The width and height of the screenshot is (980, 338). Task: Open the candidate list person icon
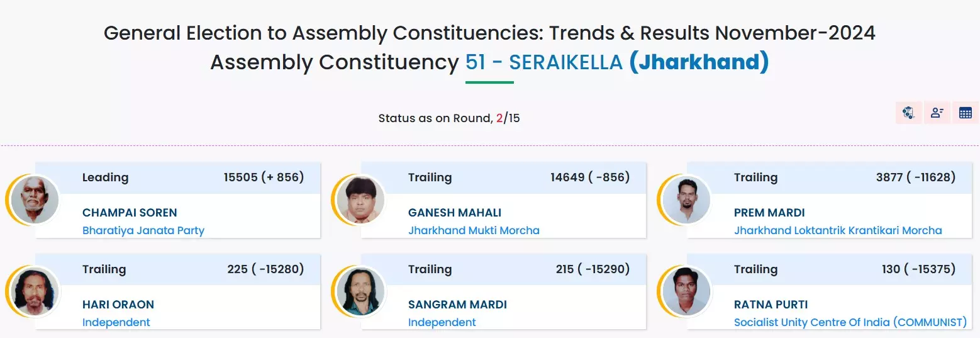pos(937,113)
